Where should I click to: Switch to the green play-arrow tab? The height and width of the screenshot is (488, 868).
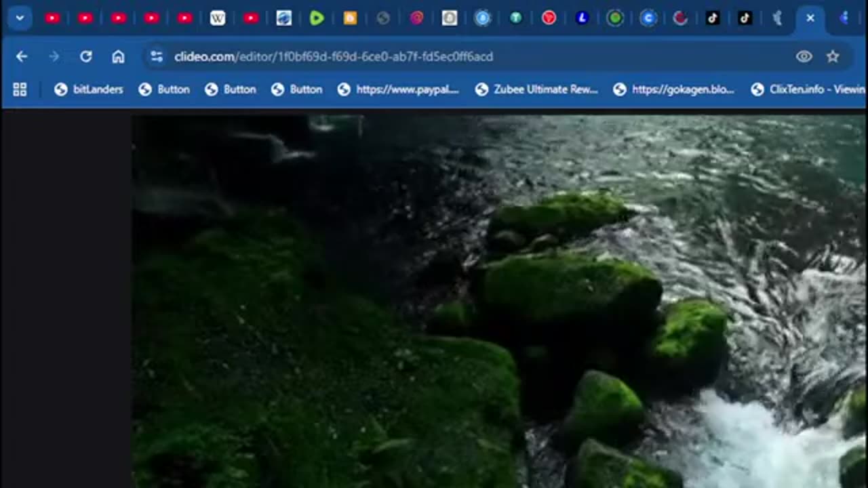pos(317,18)
